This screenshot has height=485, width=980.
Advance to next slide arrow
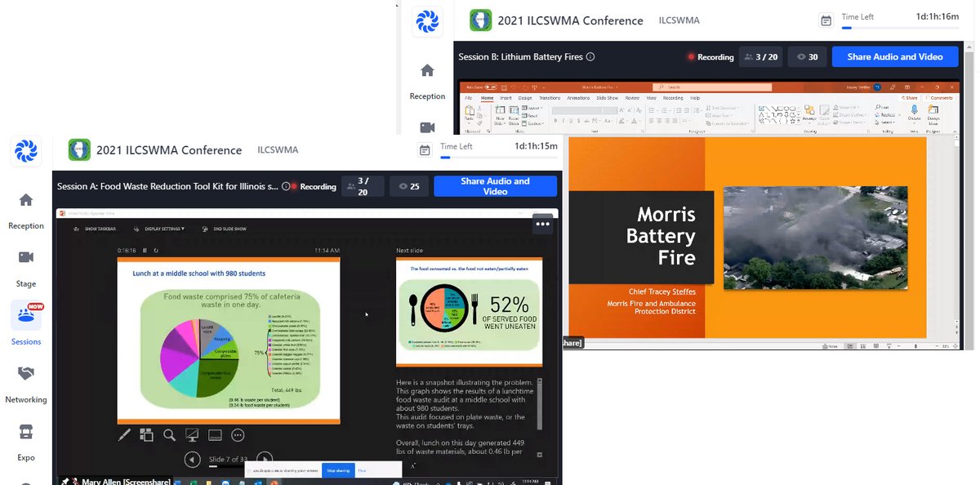[x=265, y=459]
